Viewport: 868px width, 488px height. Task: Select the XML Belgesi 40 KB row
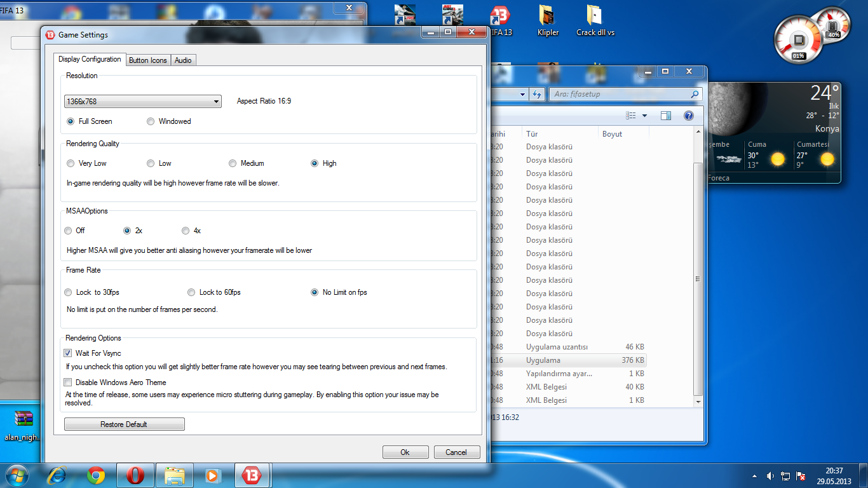(x=569, y=387)
